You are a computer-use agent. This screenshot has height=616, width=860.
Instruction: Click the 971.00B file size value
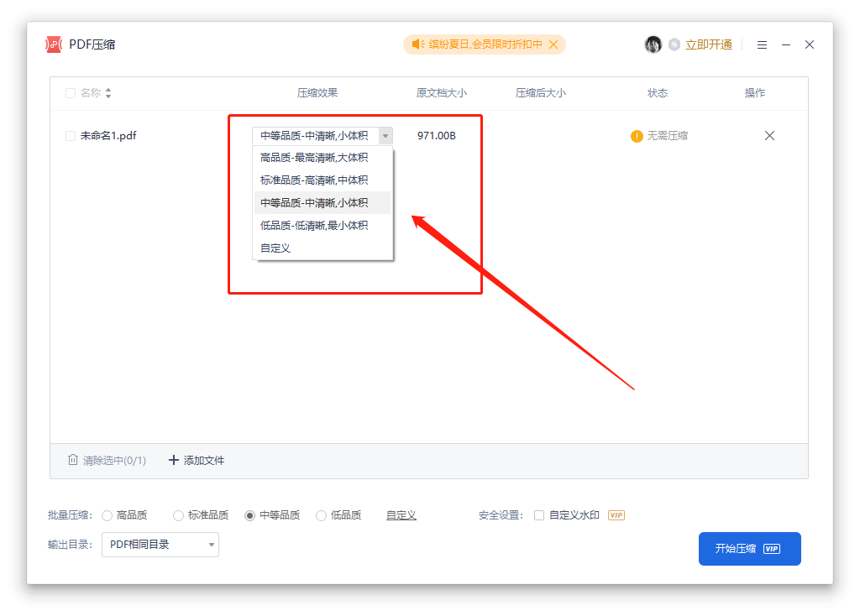tap(436, 135)
